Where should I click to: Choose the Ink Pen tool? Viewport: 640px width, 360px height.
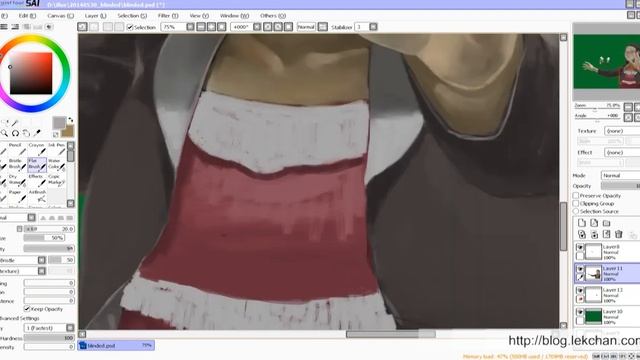pyautogui.click(x=56, y=149)
